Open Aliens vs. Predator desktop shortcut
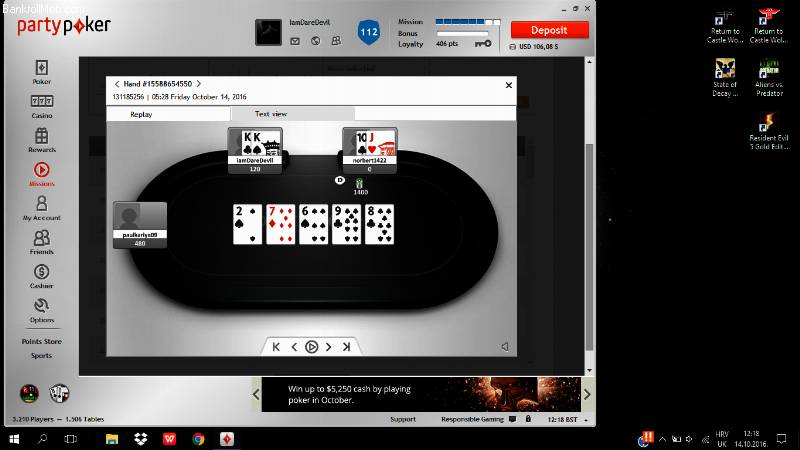 (x=769, y=78)
